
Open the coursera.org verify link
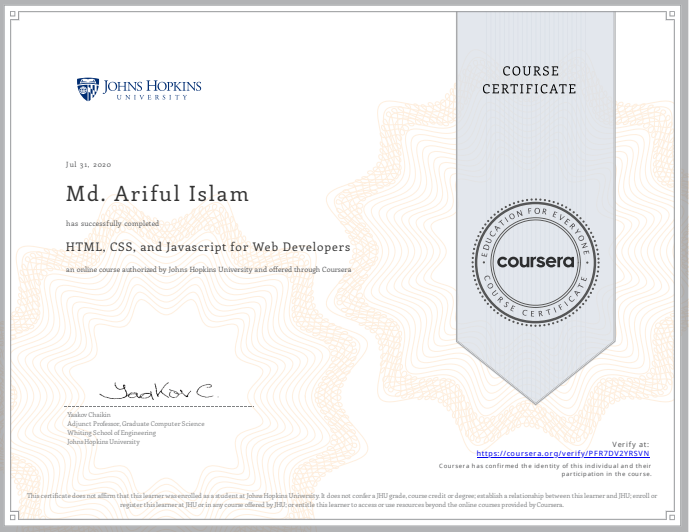[x=563, y=453]
